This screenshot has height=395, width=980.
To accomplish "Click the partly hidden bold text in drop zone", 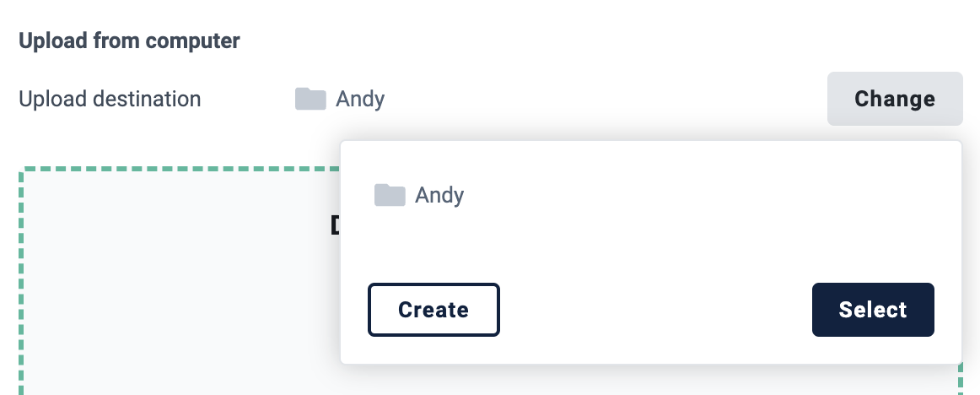I will click(x=335, y=225).
